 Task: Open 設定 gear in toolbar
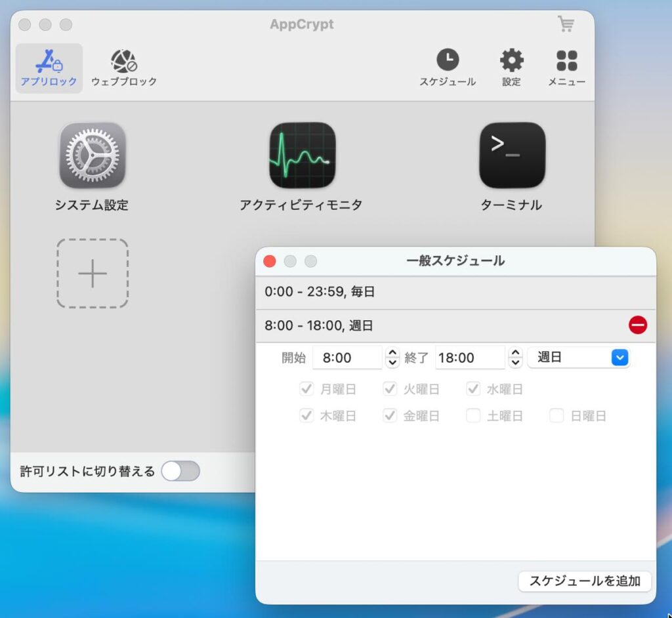point(511,68)
